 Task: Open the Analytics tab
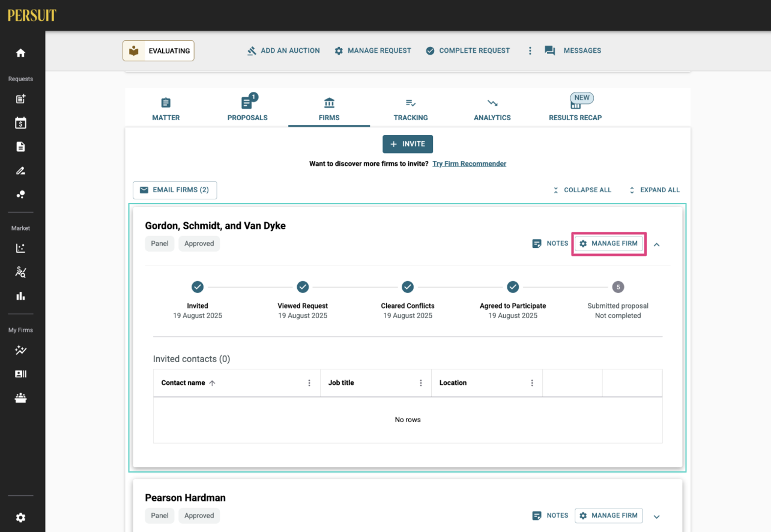492,109
